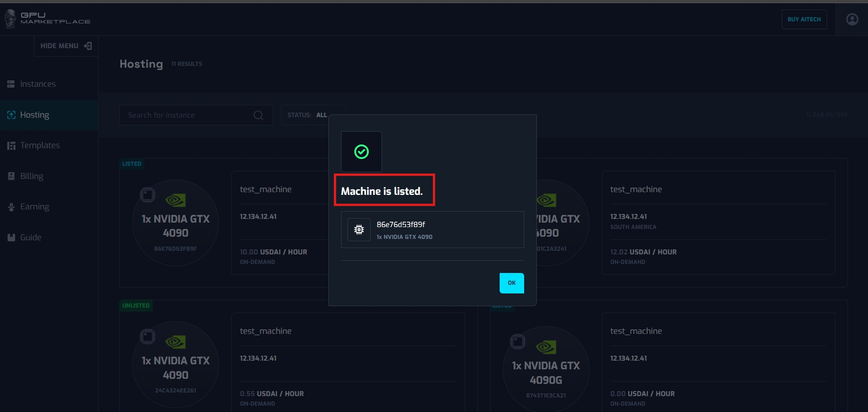This screenshot has width=868, height=412.
Task: Click the Instances sidebar icon
Action: point(11,84)
